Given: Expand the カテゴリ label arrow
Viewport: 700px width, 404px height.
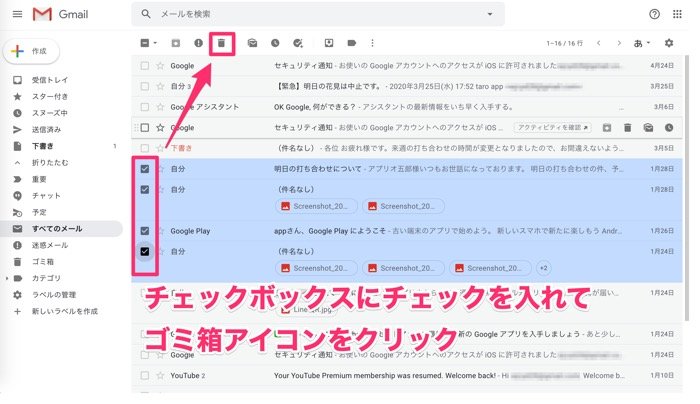Looking at the screenshot, I should pyautogui.click(x=7, y=278).
